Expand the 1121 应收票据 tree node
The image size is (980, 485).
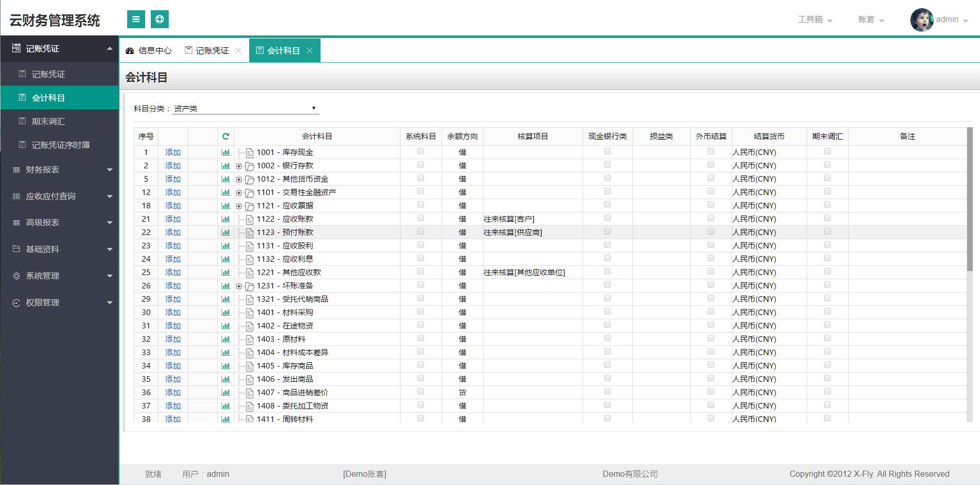[239, 206]
